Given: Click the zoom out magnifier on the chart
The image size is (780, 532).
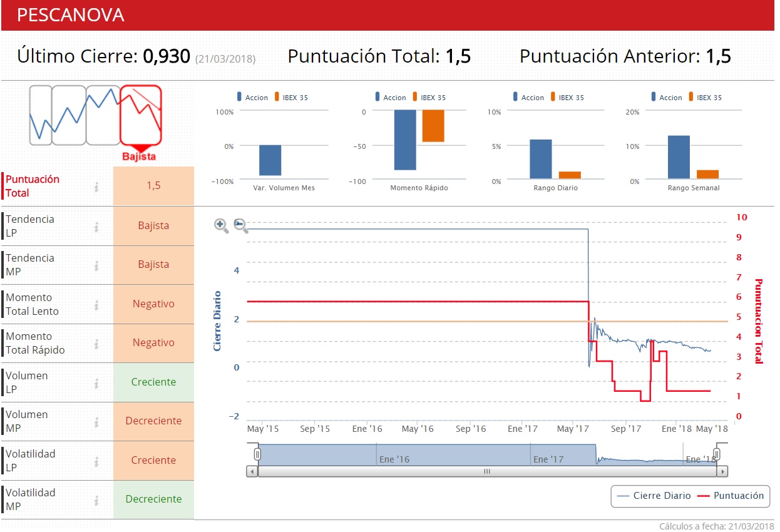Looking at the screenshot, I should tap(240, 225).
